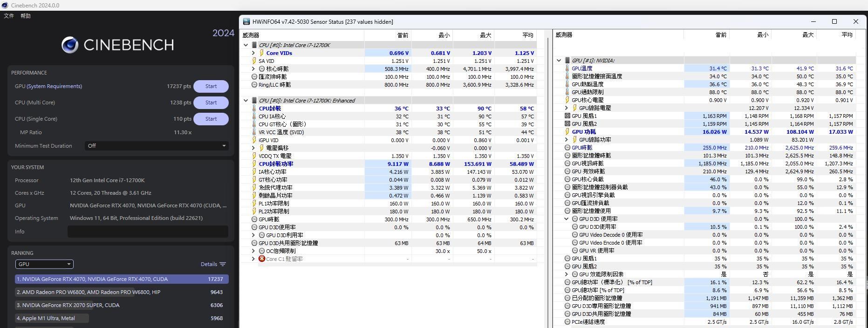Click the Core VIDs lightning icon
The image size is (868, 328).
point(262,53)
